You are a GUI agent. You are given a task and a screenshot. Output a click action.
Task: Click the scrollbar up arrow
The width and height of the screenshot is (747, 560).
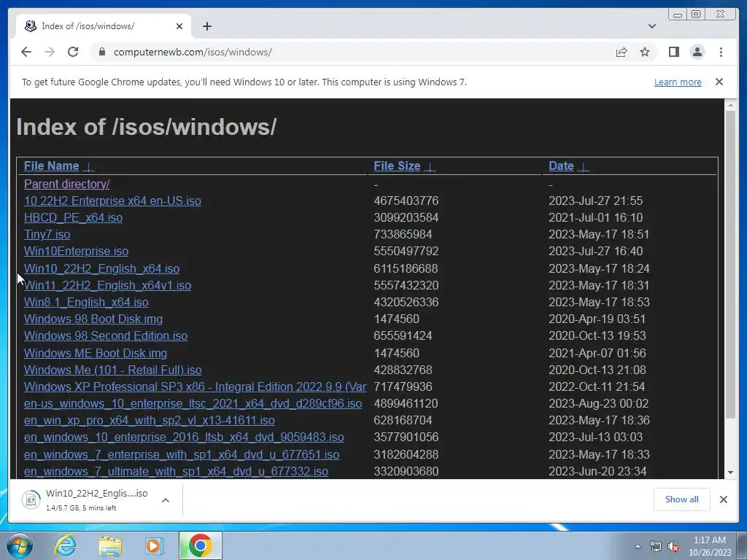coord(730,104)
